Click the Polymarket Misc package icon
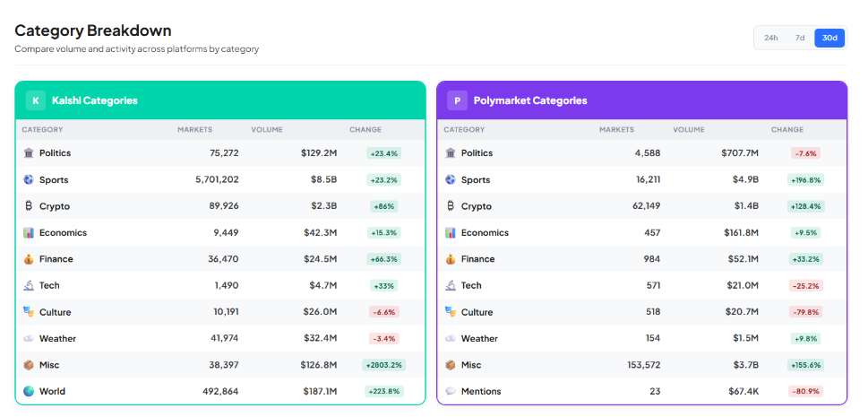The image size is (868, 417). 451,365
